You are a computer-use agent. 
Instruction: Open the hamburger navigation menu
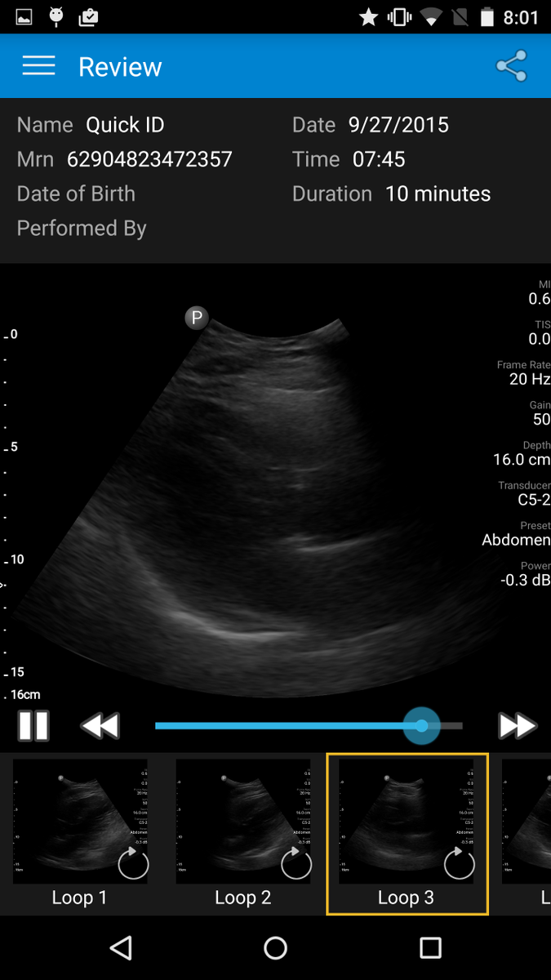pyautogui.click(x=38, y=66)
